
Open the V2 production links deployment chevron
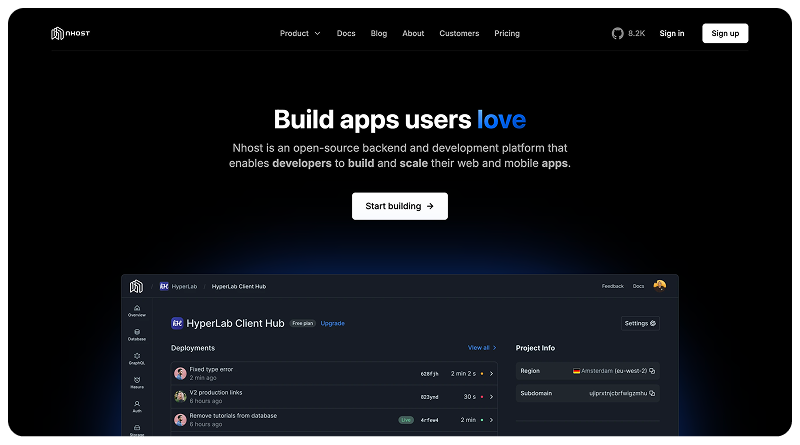[x=491, y=397]
